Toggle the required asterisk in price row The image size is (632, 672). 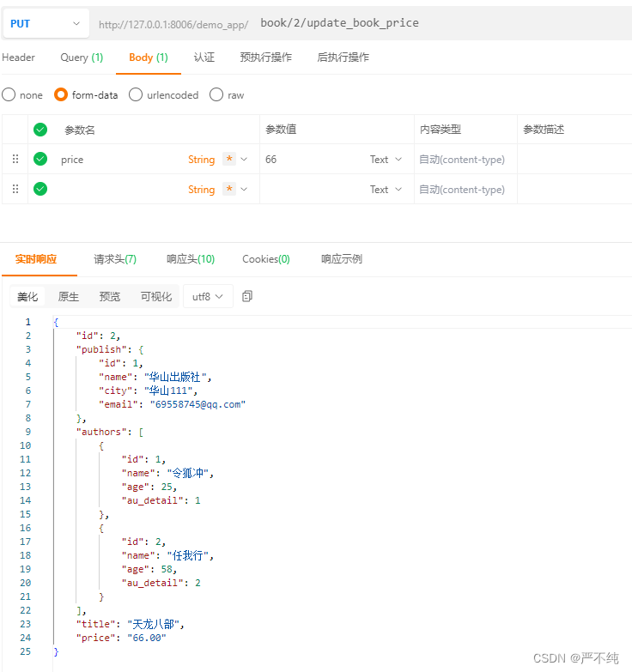coord(229,159)
